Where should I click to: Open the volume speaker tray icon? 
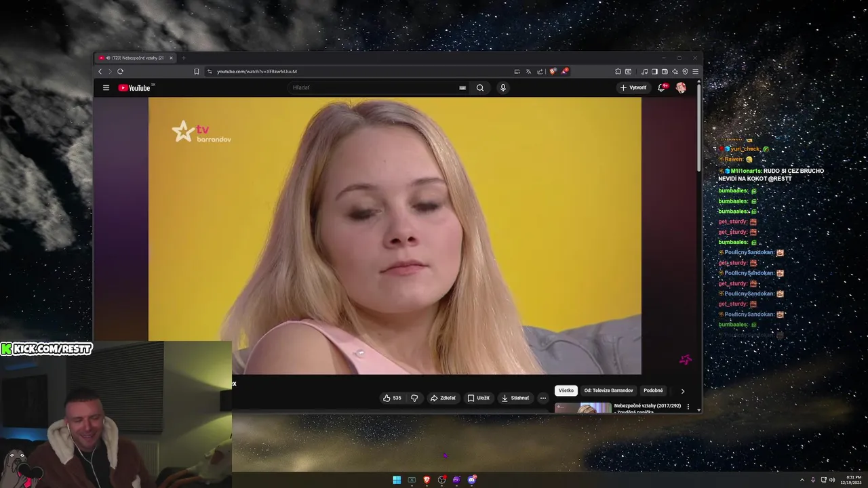click(x=832, y=480)
